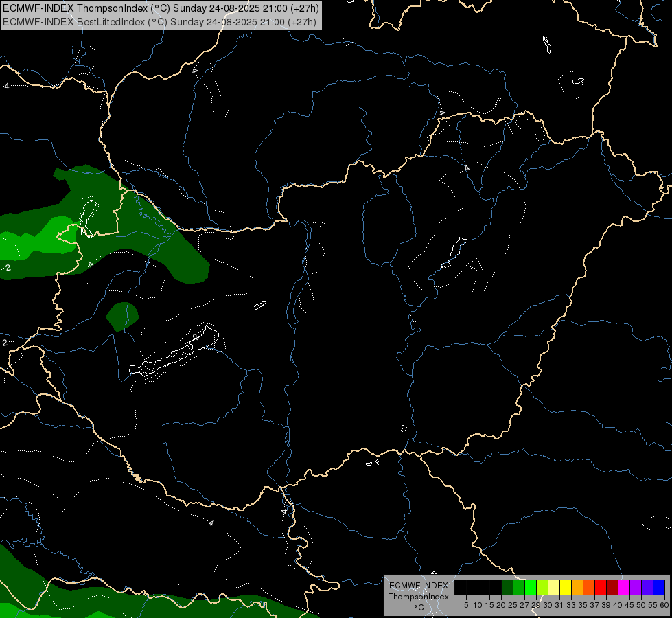
Task: Click the bright green 27–29 legend swatch
Action: point(531,587)
